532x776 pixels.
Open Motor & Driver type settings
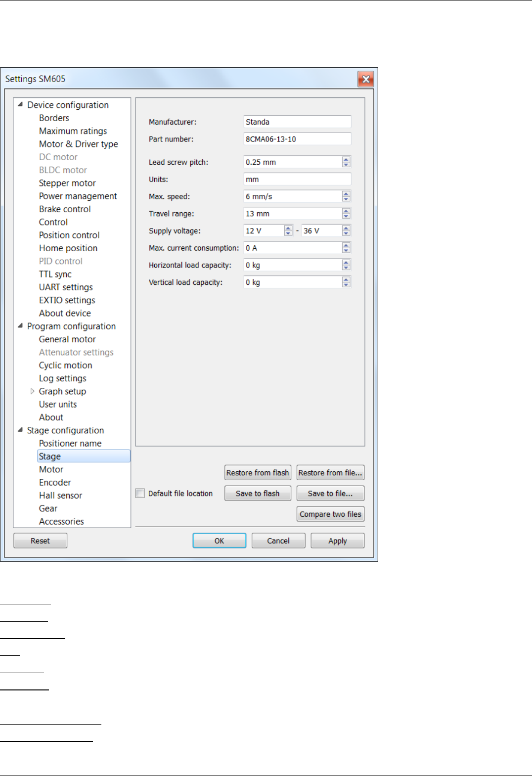point(79,144)
